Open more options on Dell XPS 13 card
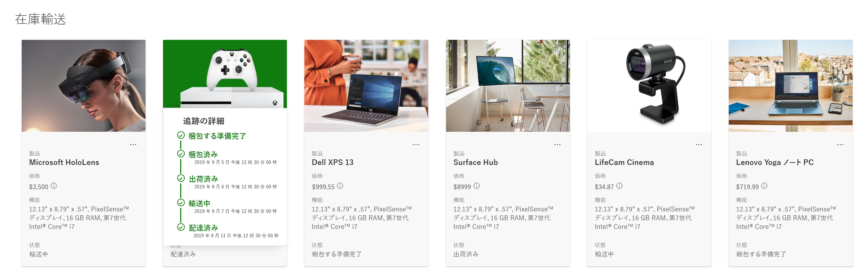The width and height of the screenshot is (868, 274). (x=416, y=145)
